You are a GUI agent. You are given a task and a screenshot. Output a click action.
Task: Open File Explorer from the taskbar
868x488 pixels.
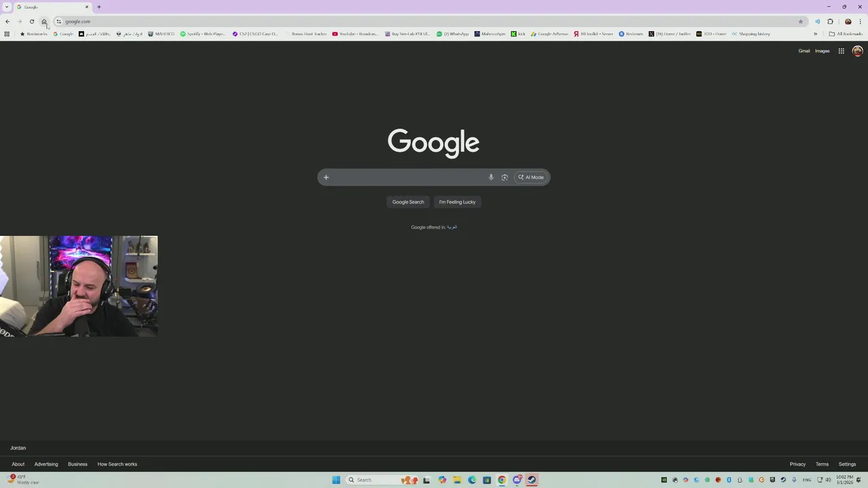[x=457, y=480]
